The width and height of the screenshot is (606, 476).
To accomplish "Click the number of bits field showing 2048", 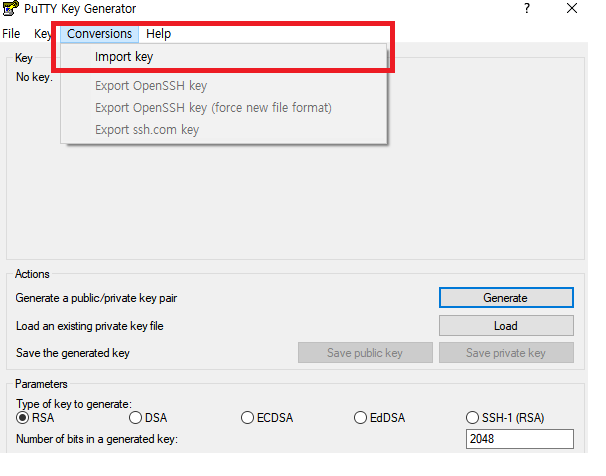I will tap(519, 439).
